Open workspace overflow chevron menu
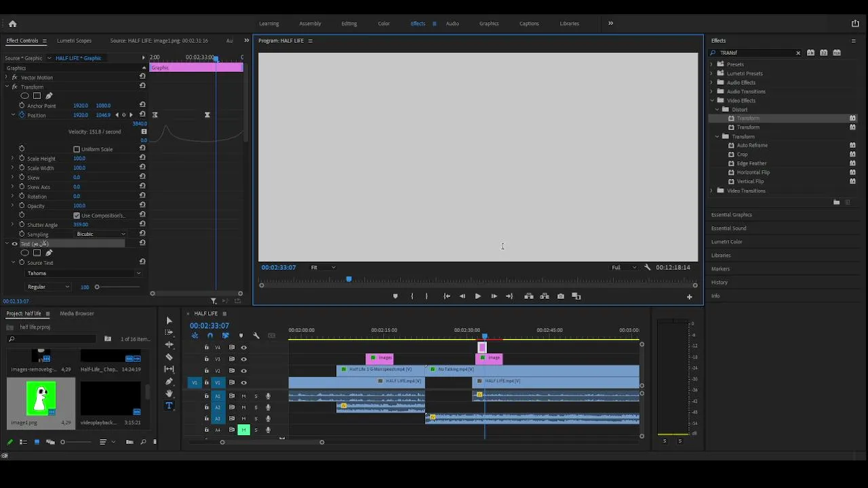Viewport: 868px width, 488px height. pos(610,24)
